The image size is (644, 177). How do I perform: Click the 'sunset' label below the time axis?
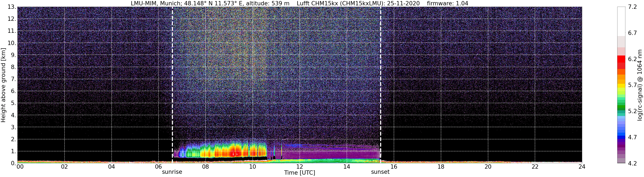[380, 172]
